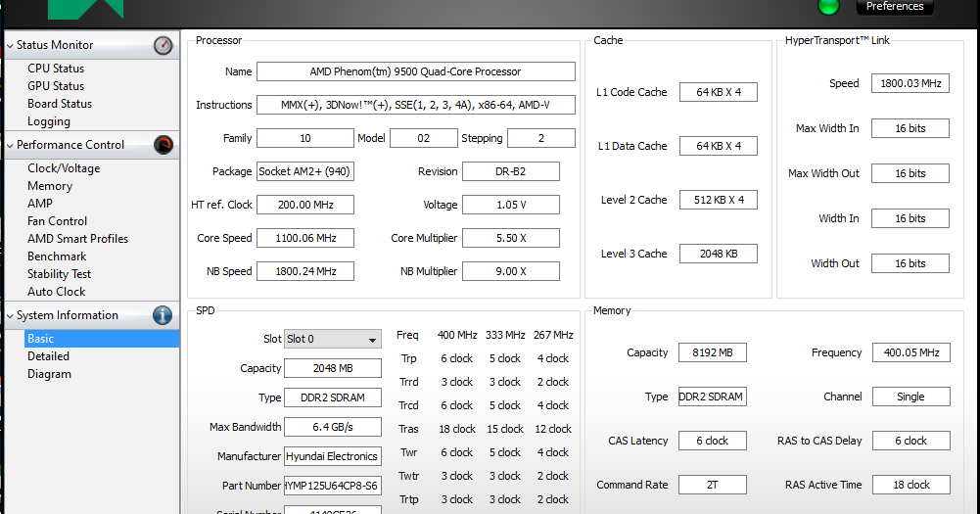Screen dimensions: 980x514
Task: Click the Stepping value field
Action: pos(541,138)
